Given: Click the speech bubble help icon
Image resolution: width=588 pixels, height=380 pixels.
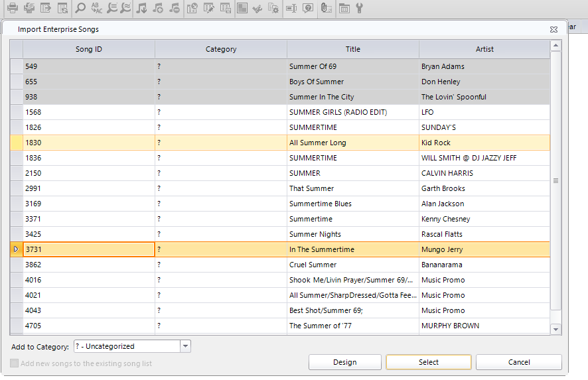Looking at the screenshot, I should [308, 8].
